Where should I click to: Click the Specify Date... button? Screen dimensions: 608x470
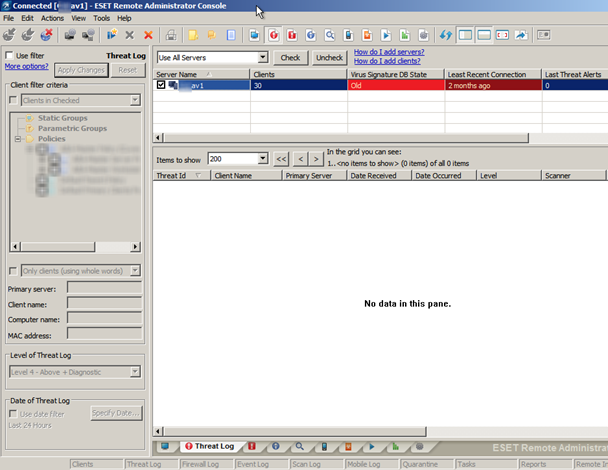pos(116,413)
